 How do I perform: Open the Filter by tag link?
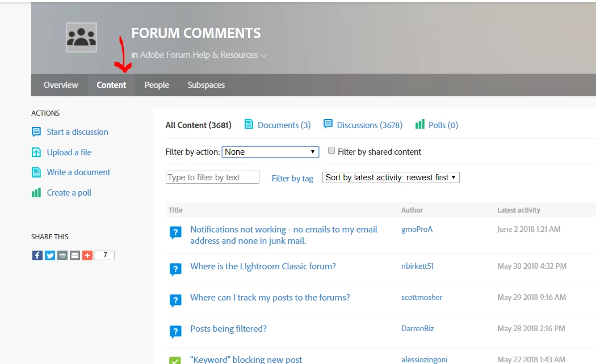tap(292, 179)
